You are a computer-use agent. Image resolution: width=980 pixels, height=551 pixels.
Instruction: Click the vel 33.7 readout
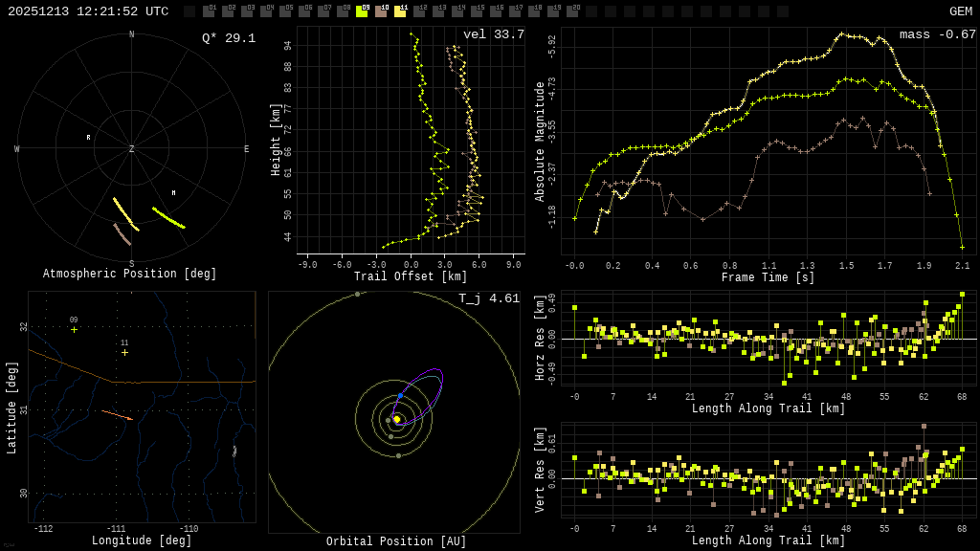(493, 35)
